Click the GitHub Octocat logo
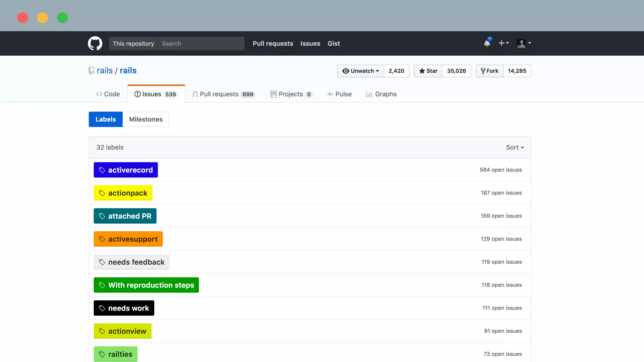644x362 pixels. (95, 43)
